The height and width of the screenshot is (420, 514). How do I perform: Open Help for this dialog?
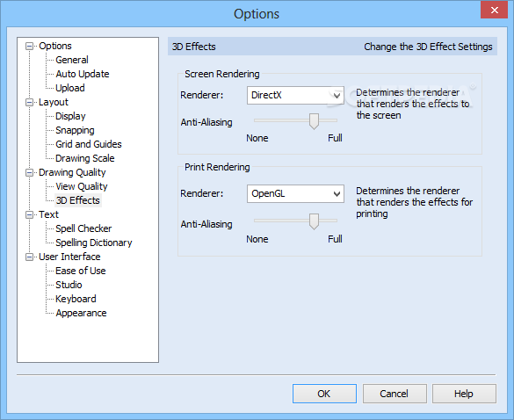464,394
